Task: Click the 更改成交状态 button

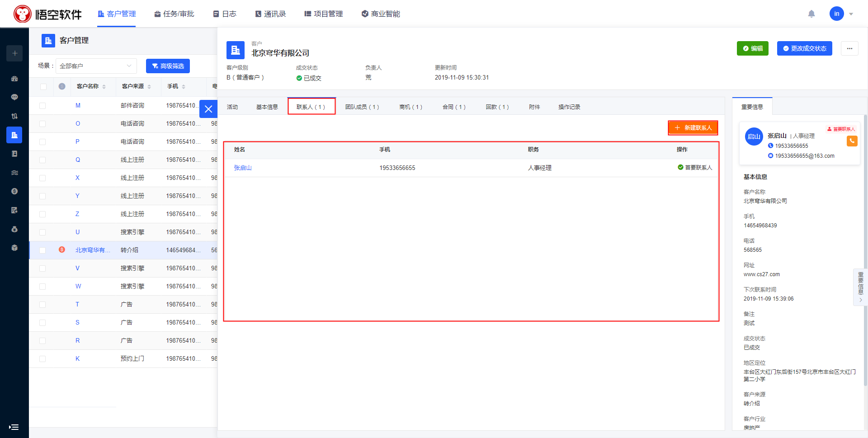Action: click(804, 48)
